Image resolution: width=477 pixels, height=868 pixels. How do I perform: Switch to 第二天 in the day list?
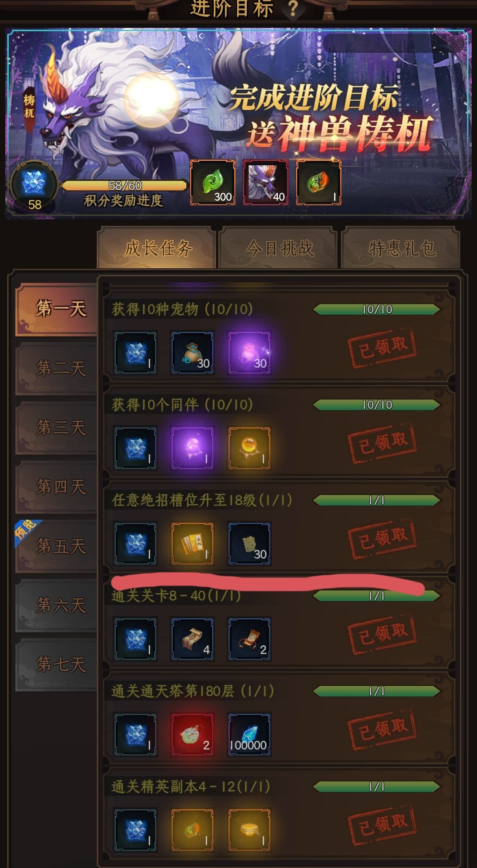tap(57, 368)
